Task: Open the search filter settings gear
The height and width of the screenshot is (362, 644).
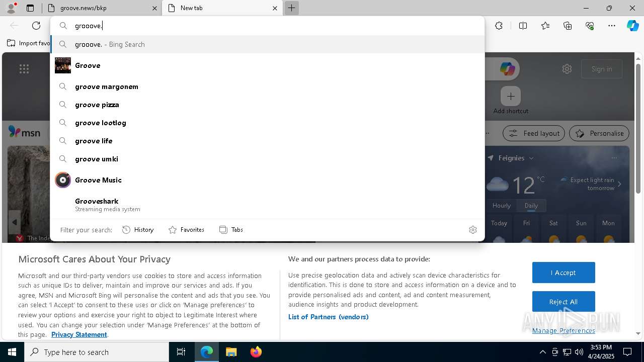Action: coord(472,230)
